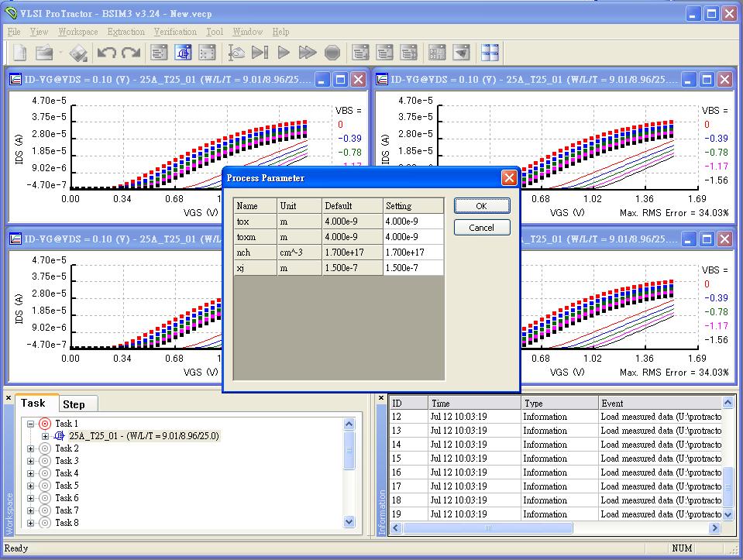
Task: Click the tile windows icon in toolbar
Action: click(490, 53)
